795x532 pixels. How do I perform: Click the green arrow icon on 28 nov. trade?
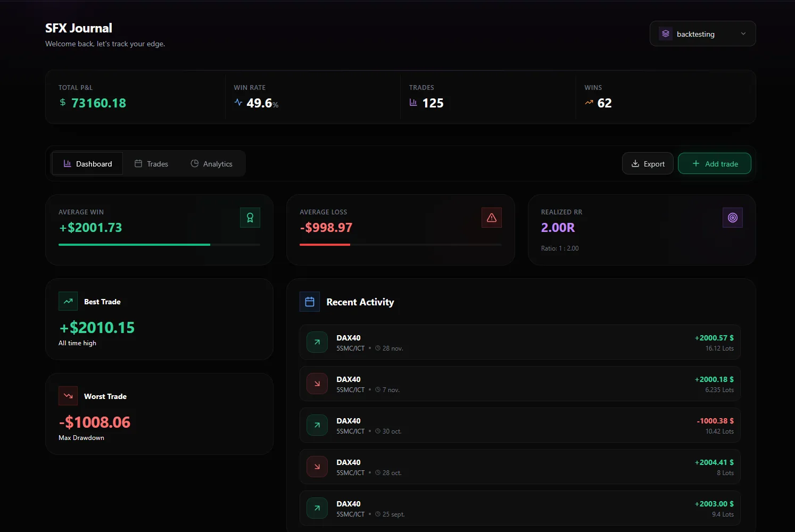(x=317, y=342)
